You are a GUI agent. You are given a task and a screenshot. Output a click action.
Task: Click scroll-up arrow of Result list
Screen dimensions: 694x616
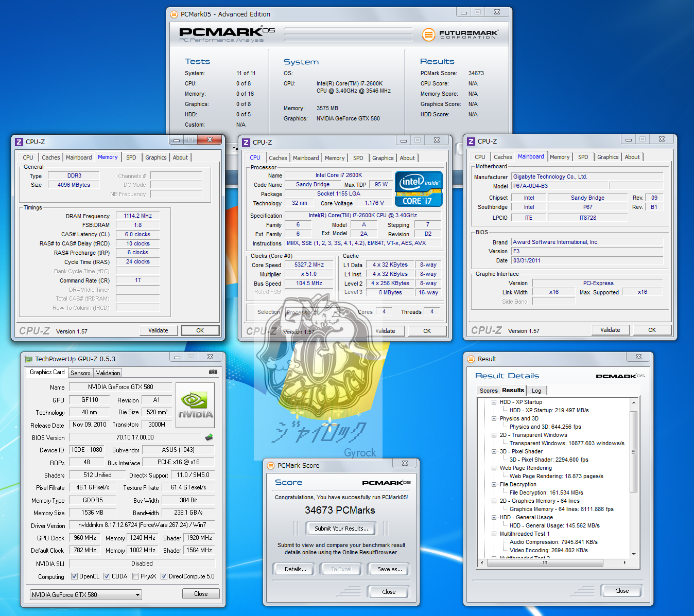coord(634,402)
